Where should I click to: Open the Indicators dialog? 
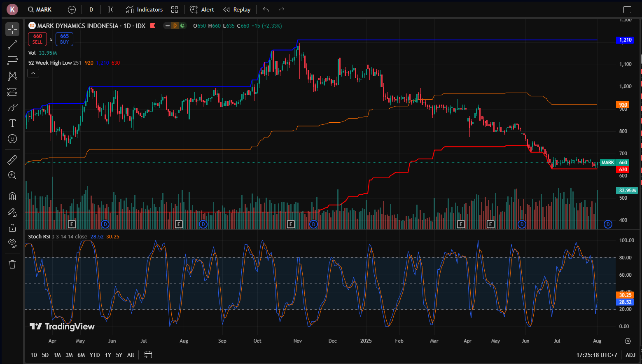(145, 9)
